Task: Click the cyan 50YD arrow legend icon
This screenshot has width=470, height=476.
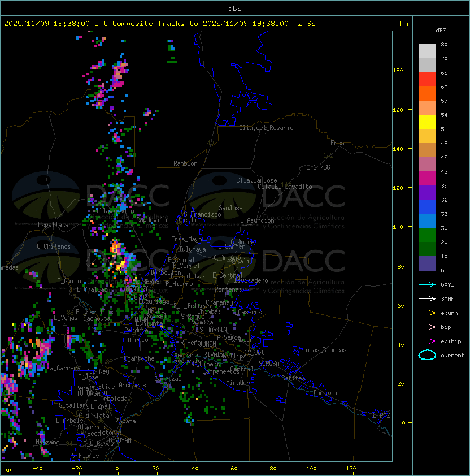Action: tap(427, 284)
